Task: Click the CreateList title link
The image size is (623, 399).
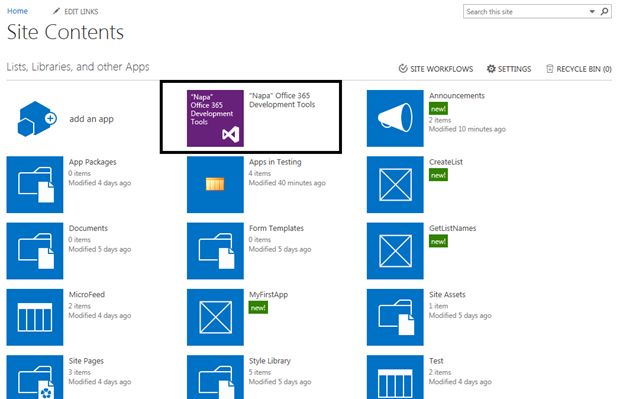Action: 446,162
